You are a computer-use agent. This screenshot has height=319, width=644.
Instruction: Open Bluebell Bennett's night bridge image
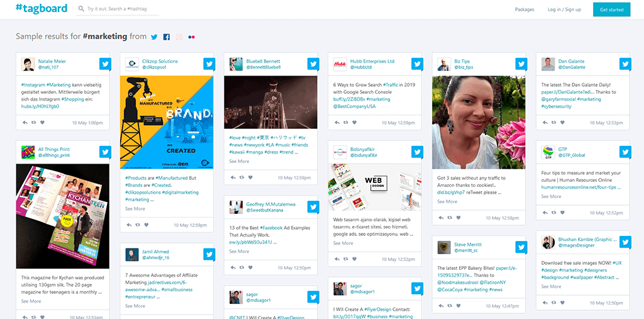[270, 102]
